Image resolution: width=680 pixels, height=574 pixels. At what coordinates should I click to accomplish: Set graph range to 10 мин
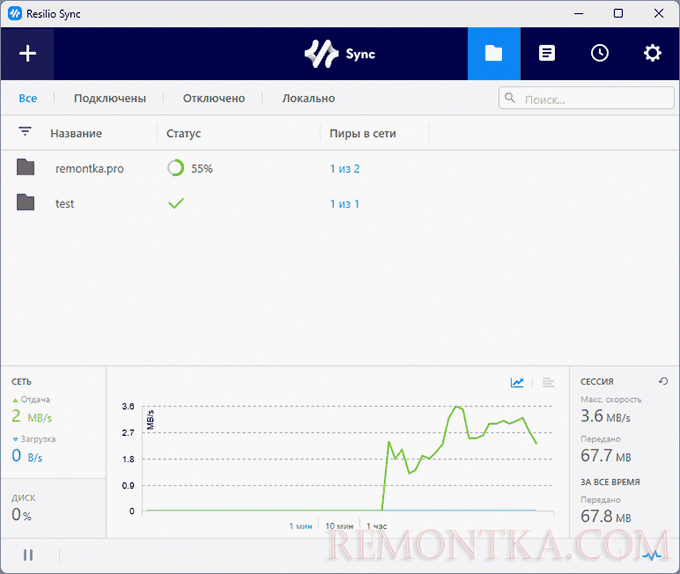(339, 526)
